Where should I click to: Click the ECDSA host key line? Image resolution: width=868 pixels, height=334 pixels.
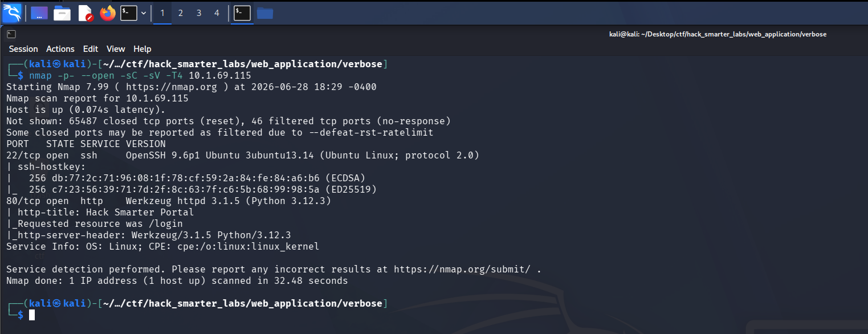pyautogui.click(x=186, y=178)
